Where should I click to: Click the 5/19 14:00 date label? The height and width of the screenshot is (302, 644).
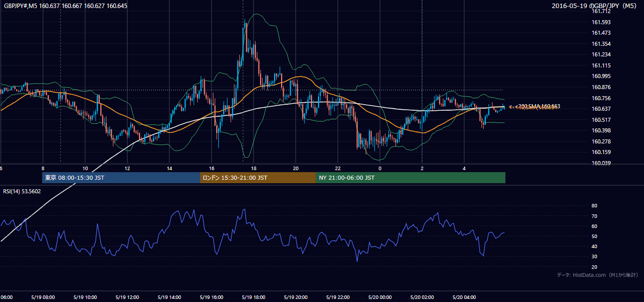(169, 297)
